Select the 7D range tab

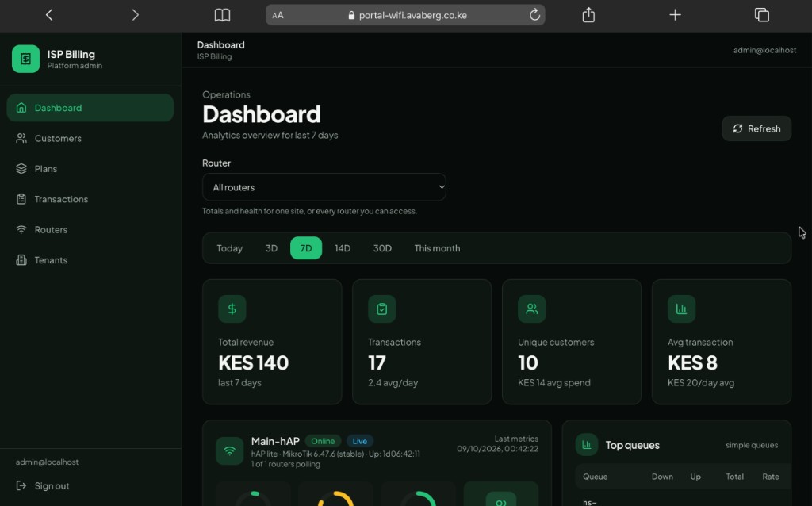306,248
